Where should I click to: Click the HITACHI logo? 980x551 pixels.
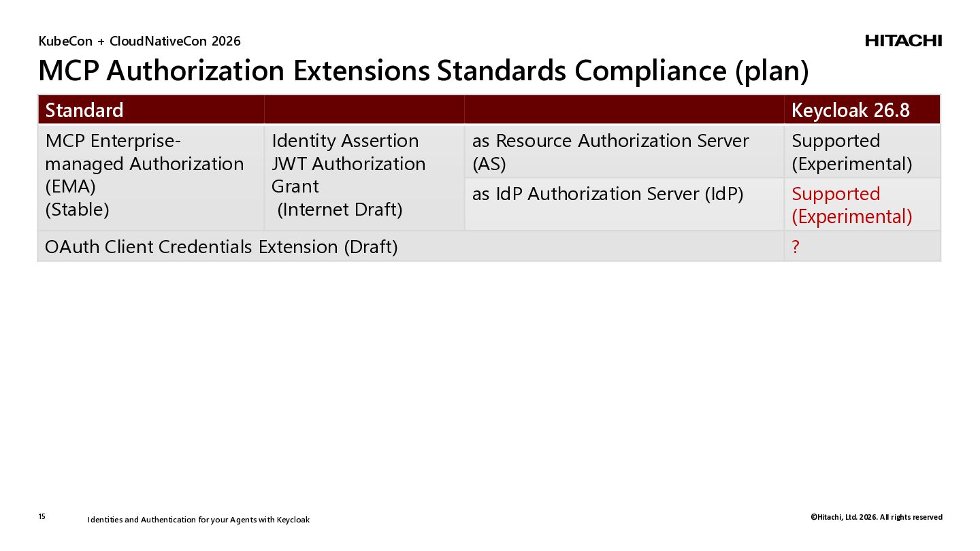coord(903,41)
